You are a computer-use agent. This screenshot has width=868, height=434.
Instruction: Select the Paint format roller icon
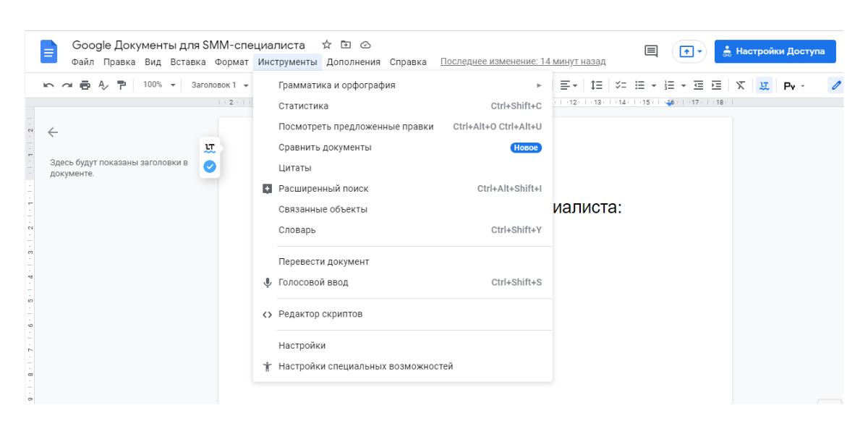(121, 85)
